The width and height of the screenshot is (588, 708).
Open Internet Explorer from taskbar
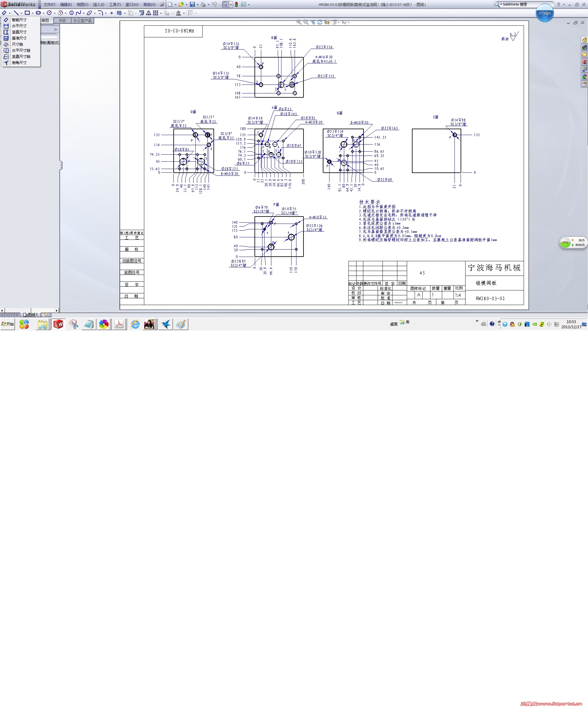pyautogui.click(x=135, y=324)
